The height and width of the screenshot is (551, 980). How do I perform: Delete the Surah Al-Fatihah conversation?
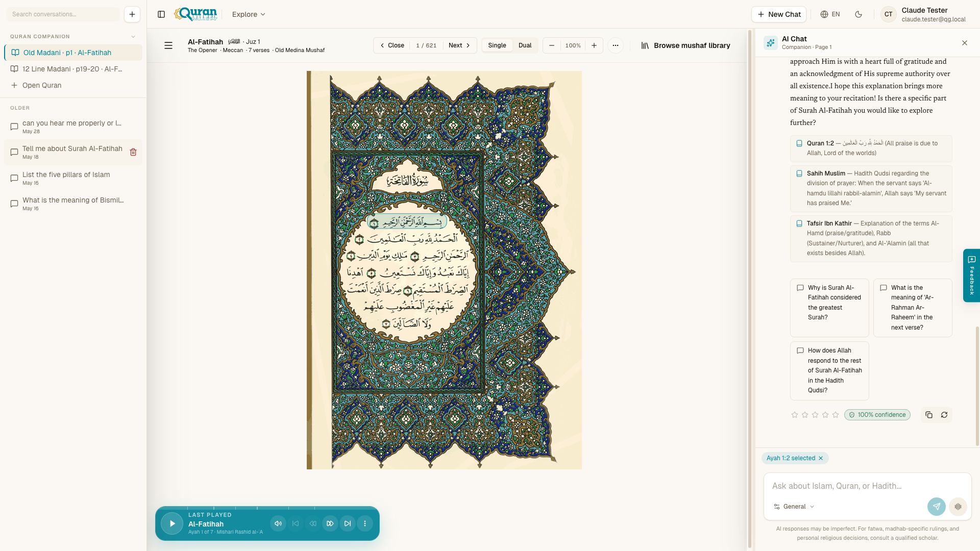(133, 152)
